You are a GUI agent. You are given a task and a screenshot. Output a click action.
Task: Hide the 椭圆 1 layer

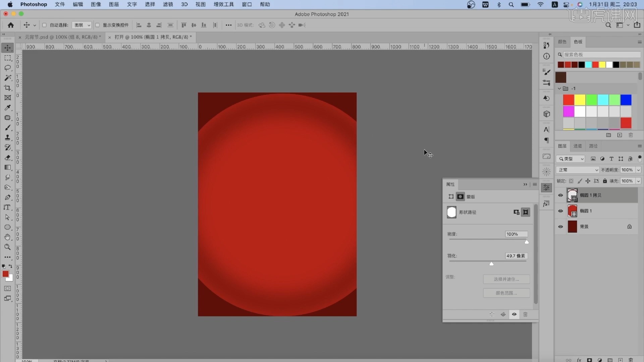point(560,211)
